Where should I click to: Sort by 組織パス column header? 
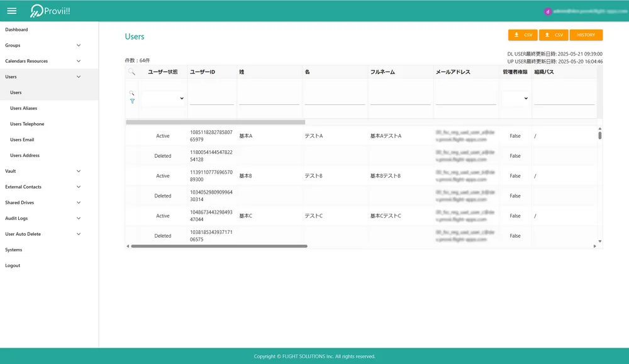[544, 72]
